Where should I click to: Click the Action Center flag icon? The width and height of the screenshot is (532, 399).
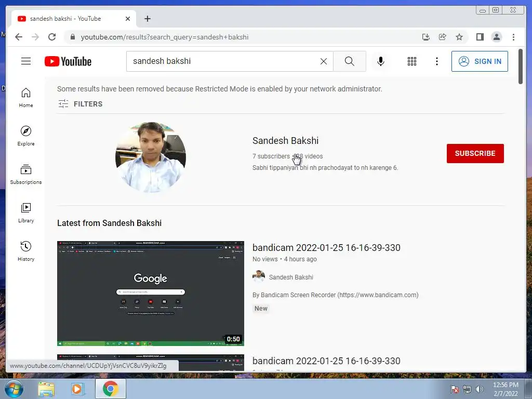click(x=455, y=389)
